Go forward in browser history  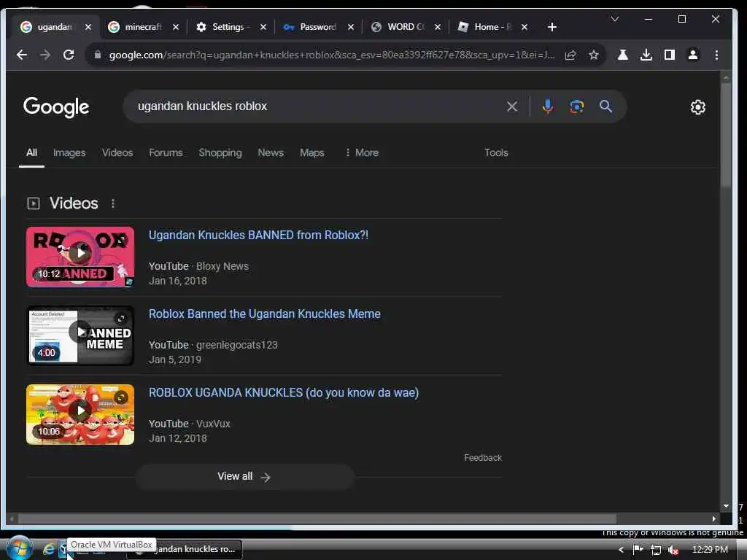45,55
